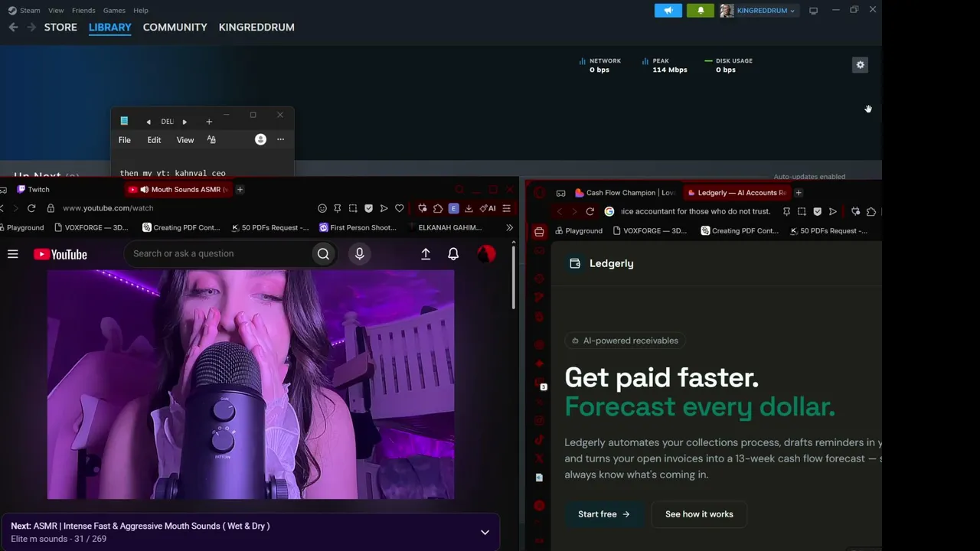Click YouTube create upload icon
980x551 pixels.
coord(426,254)
